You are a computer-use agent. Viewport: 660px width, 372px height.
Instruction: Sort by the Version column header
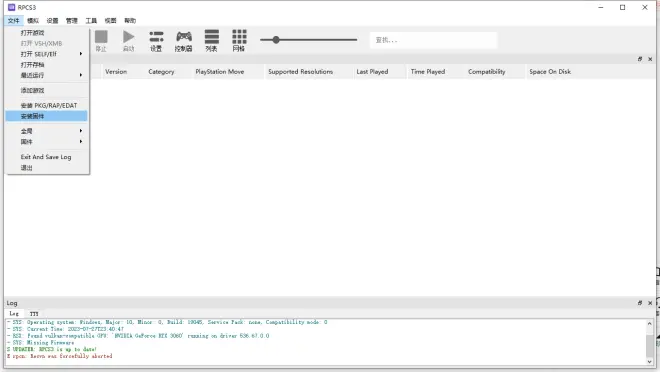(116, 72)
